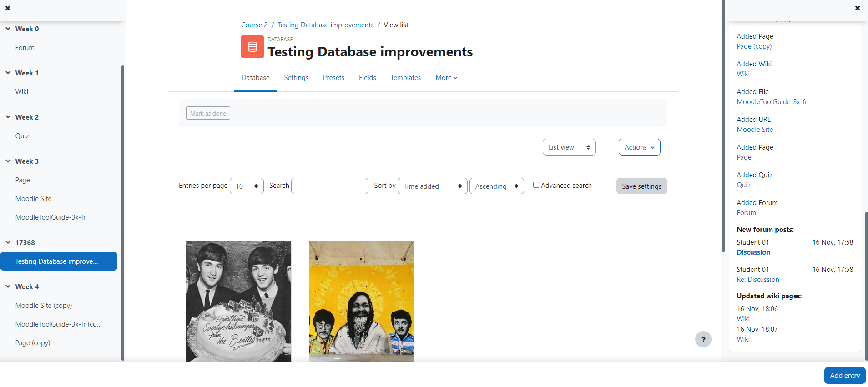The height and width of the screenshot is (387, 868).
Task: Open the Fields tab
Action: coord(368,78)
